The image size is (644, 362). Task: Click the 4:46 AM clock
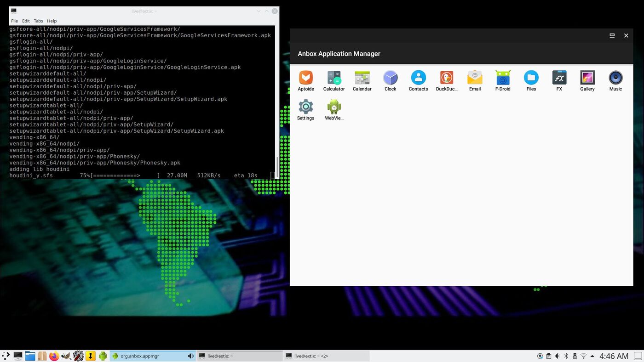pos(614,356)
